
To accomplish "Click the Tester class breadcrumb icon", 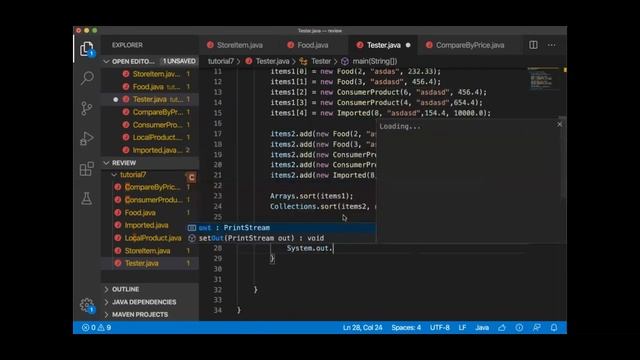I will click(x=303, y=61).
